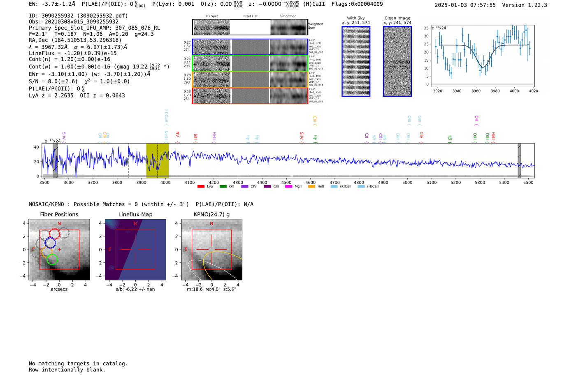Click the orange HeII legend swatch

click(x=311, y=186)
